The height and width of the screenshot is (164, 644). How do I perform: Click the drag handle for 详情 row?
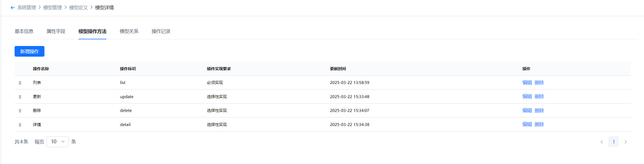click(20, 124)
